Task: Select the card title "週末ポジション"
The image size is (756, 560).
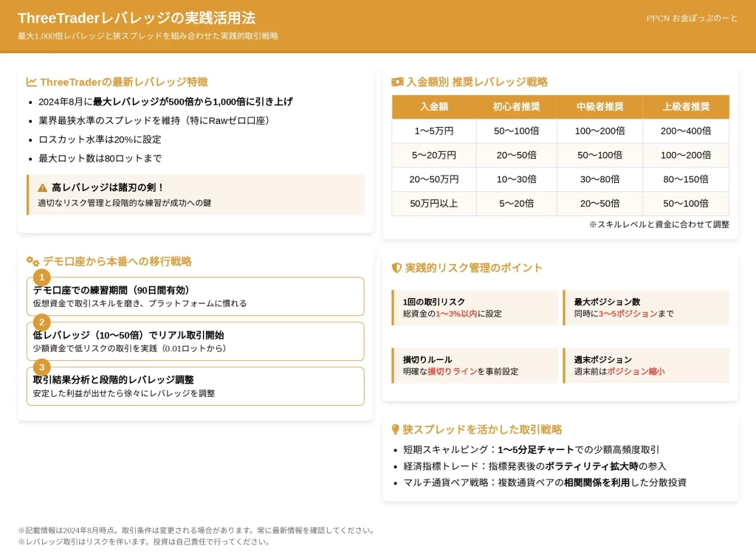Action: pyautogui.click(x=602, y=359)
